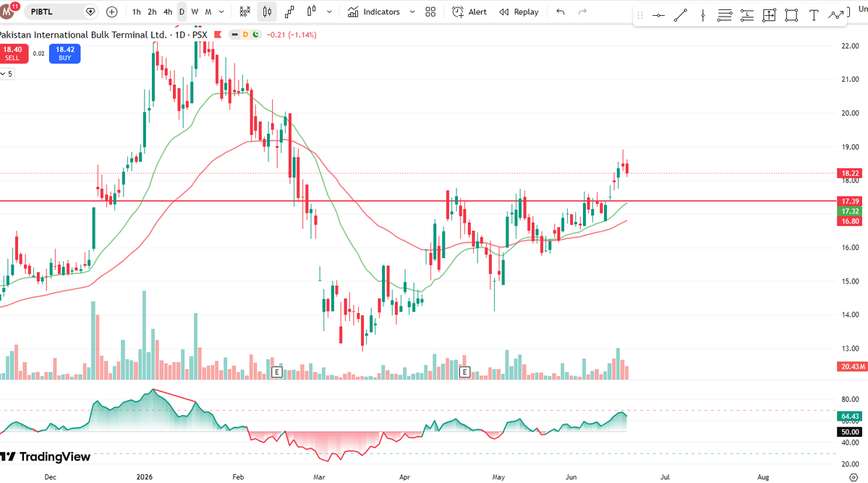Switch to 1h timeframe
868x483 pixels.
137,12
